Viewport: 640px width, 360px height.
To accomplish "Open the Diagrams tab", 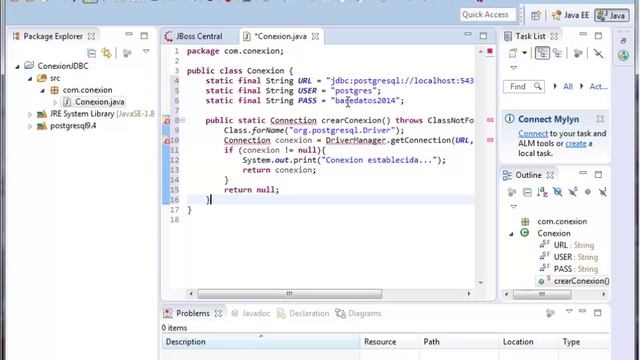I will tap(358, 313).
